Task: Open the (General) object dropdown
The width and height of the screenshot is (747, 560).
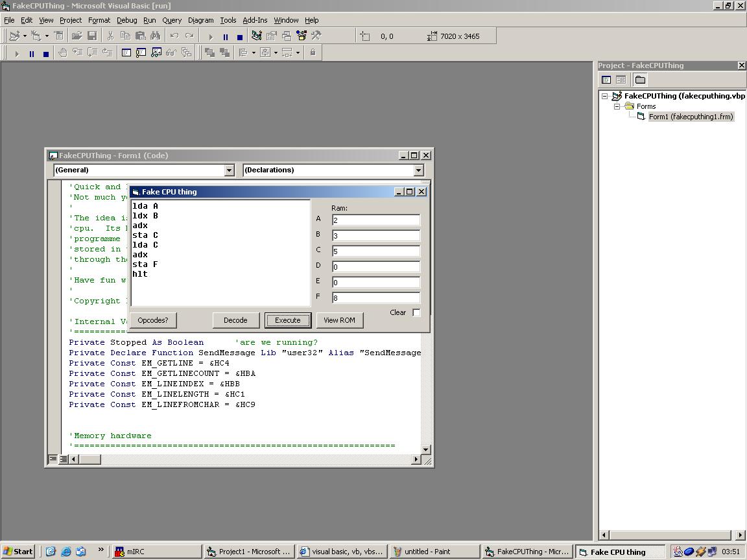Action: point(229,170)
